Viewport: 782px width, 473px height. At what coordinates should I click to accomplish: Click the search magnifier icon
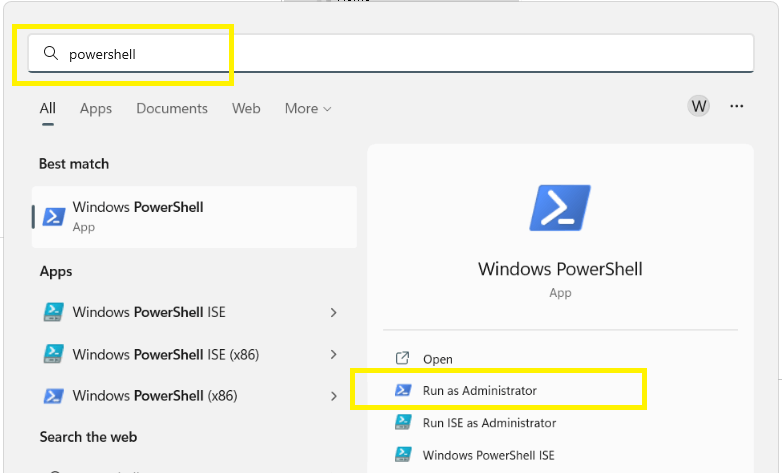[50, 52]
